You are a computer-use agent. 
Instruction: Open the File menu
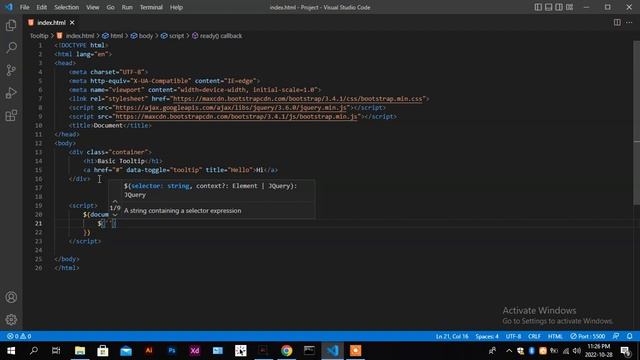24,7
